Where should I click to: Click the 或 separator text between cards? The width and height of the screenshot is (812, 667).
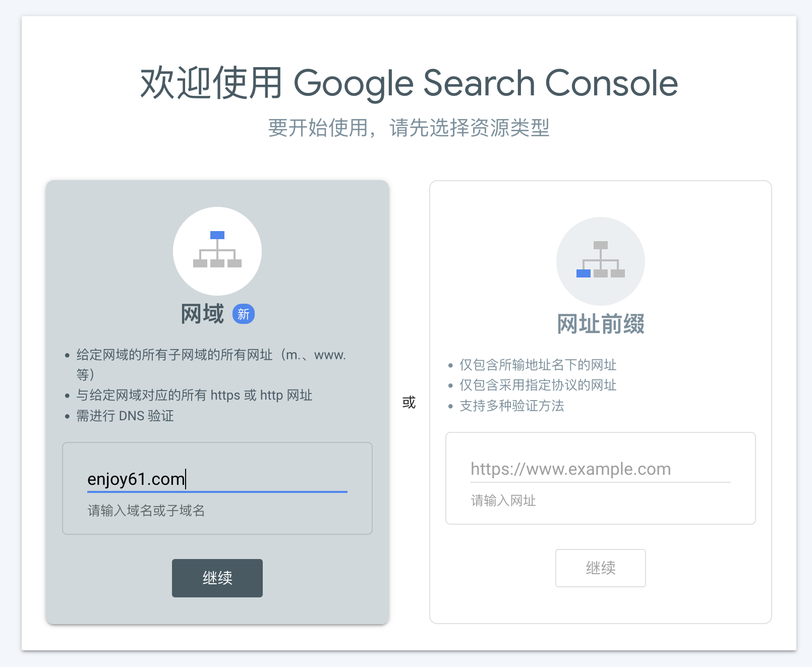click(409, 403)
